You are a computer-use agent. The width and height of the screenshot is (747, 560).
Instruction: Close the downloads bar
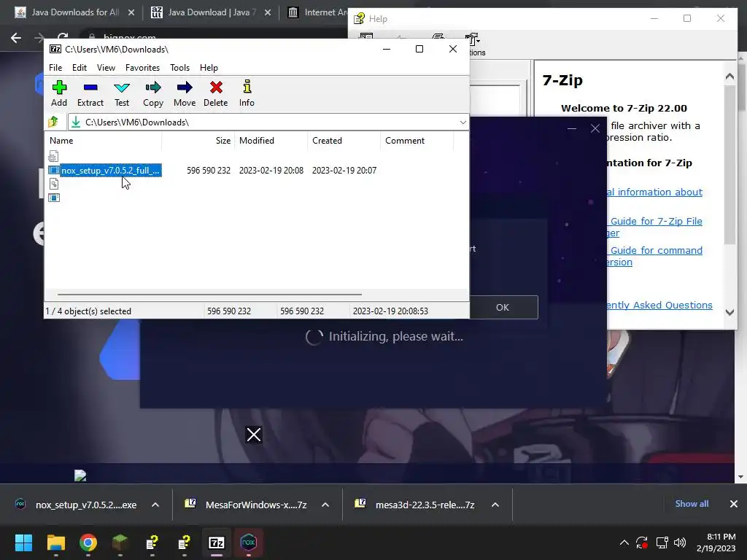[734, 504]
